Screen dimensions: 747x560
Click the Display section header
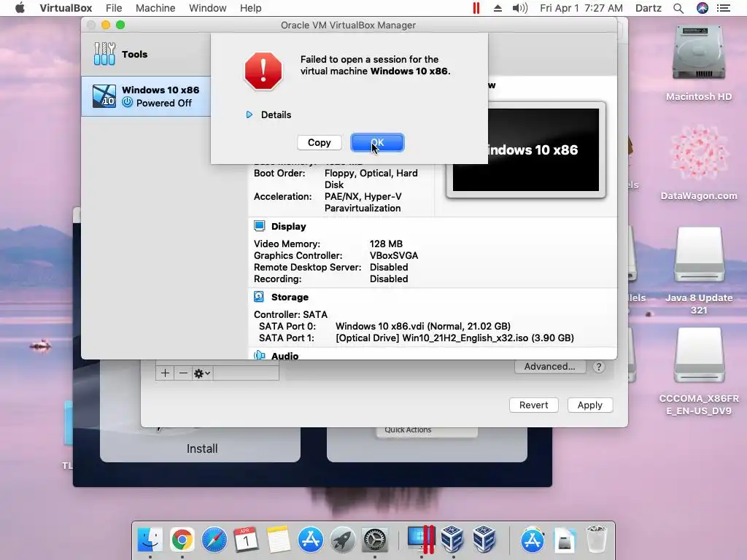[x=289, y=227]
